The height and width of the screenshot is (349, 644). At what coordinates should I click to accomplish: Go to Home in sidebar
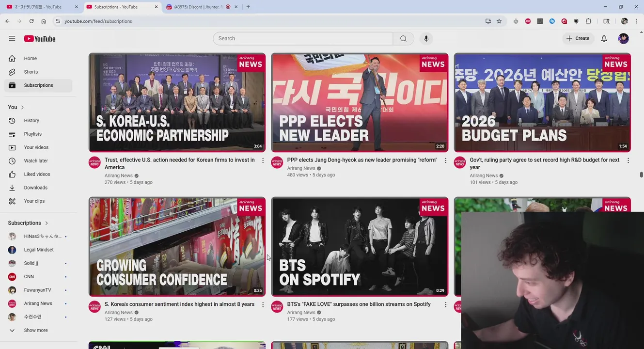tap(38, 58)
